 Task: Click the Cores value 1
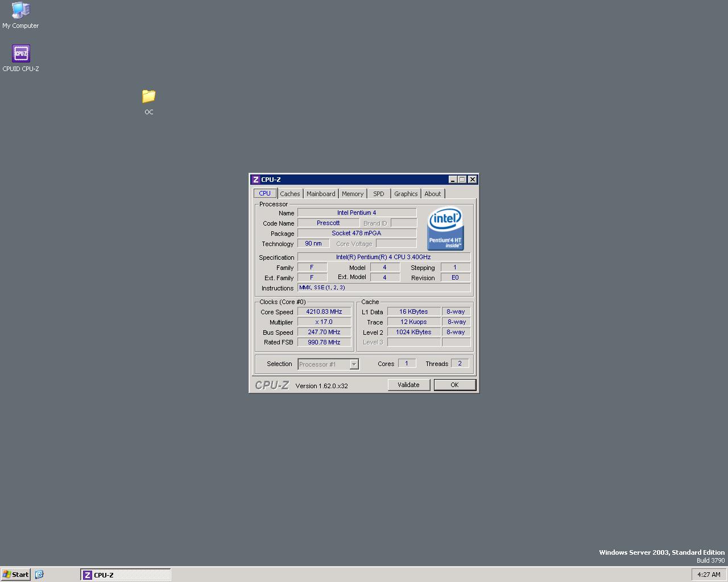pos(407,363)
